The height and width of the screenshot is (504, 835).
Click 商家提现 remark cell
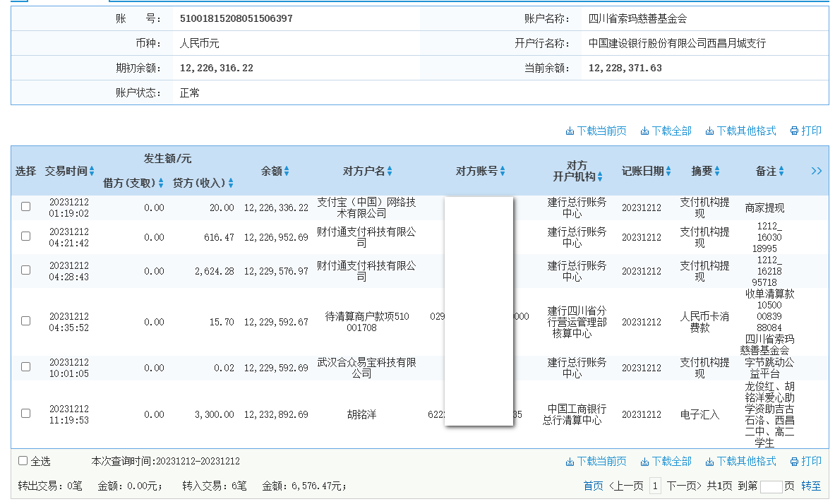click(764, 208)
